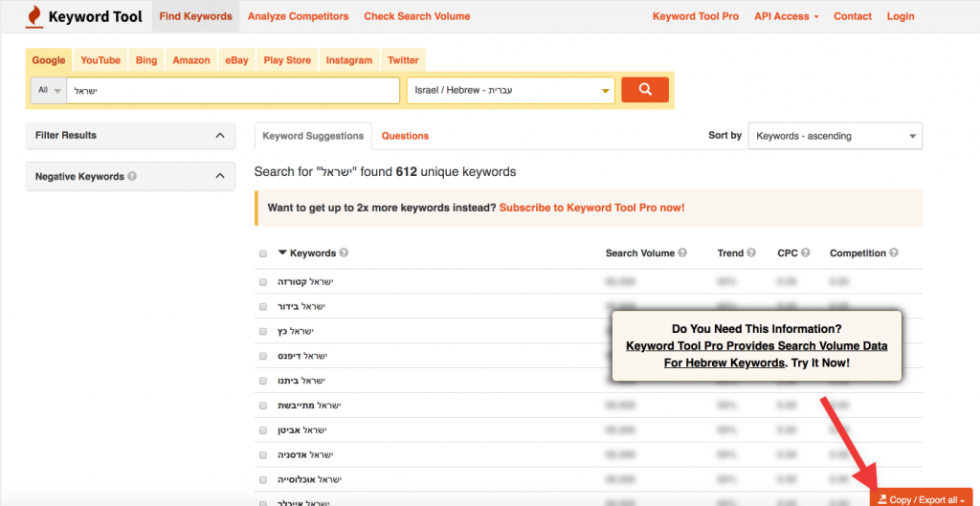Switch to the Bing tab

[x=146, y=60]
